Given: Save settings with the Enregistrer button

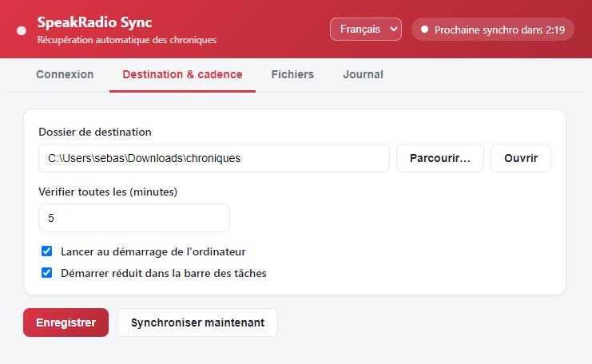Looking at the screenshot, I should pos(66,322).
